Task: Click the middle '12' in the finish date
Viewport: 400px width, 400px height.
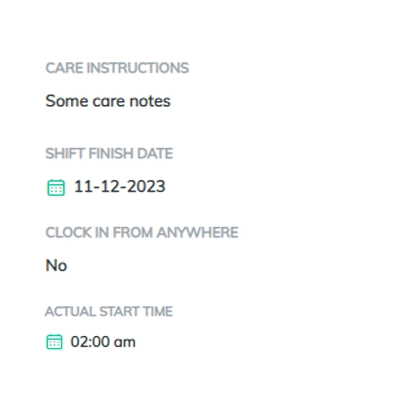Action: [x=110, y=186]
